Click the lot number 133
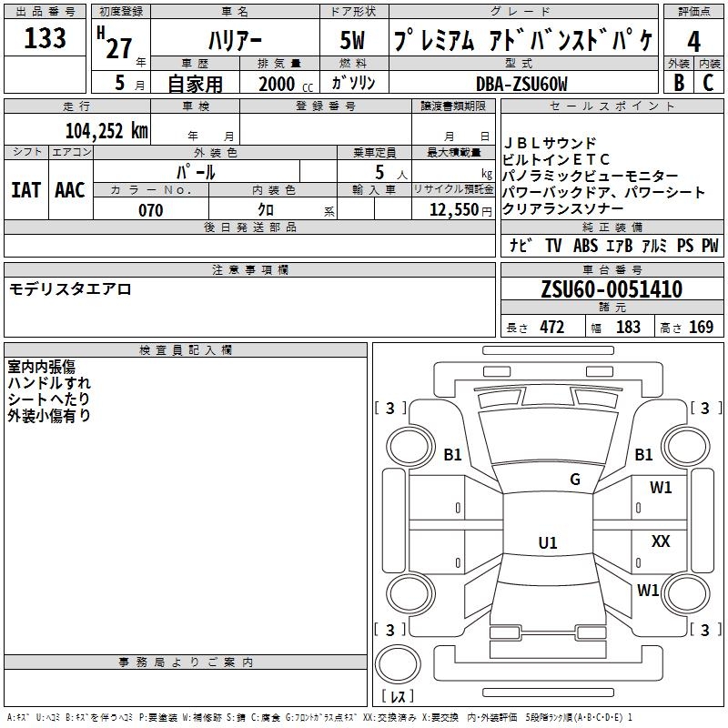 [x=45, y=38]
